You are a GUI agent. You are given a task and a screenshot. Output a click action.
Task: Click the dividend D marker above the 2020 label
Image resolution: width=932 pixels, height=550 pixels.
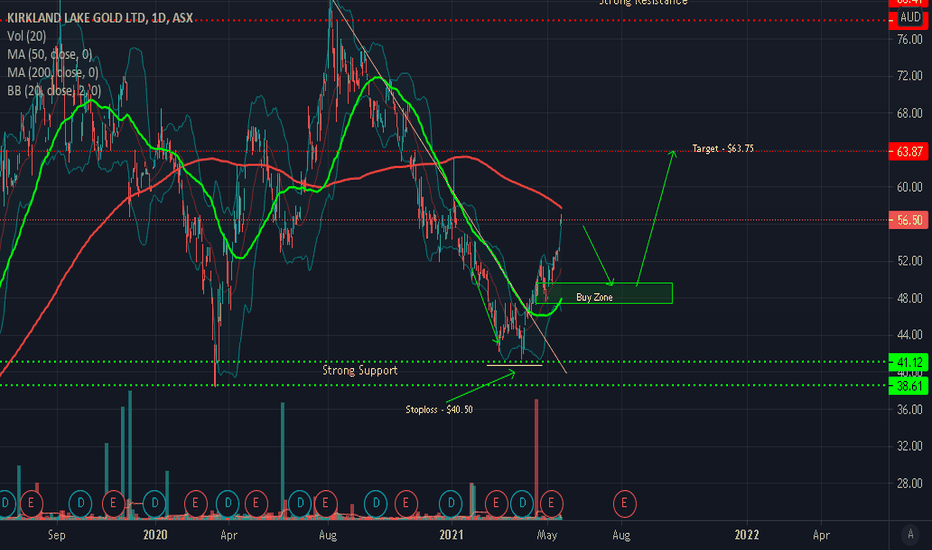[x=155, y=504]
